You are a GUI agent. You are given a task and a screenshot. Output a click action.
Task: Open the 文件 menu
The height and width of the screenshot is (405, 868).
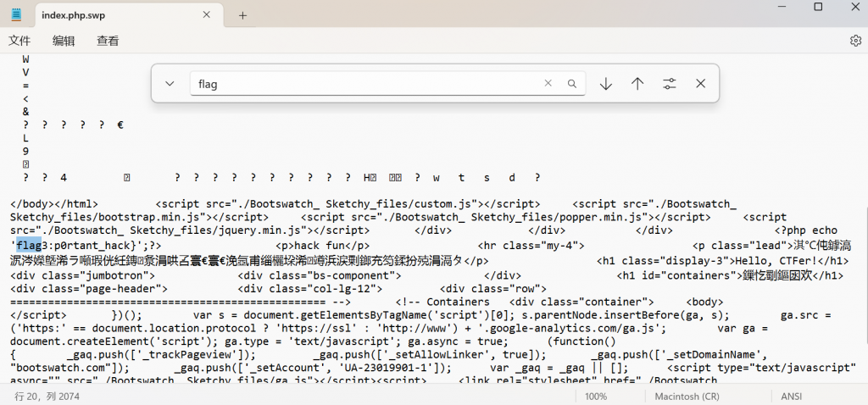[19, 41]
